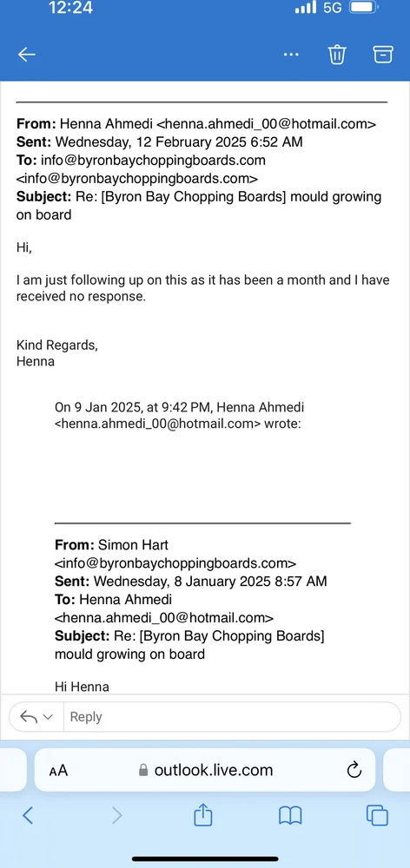
Task: Open the three-dot more options menu
Action: coord(291,54)
